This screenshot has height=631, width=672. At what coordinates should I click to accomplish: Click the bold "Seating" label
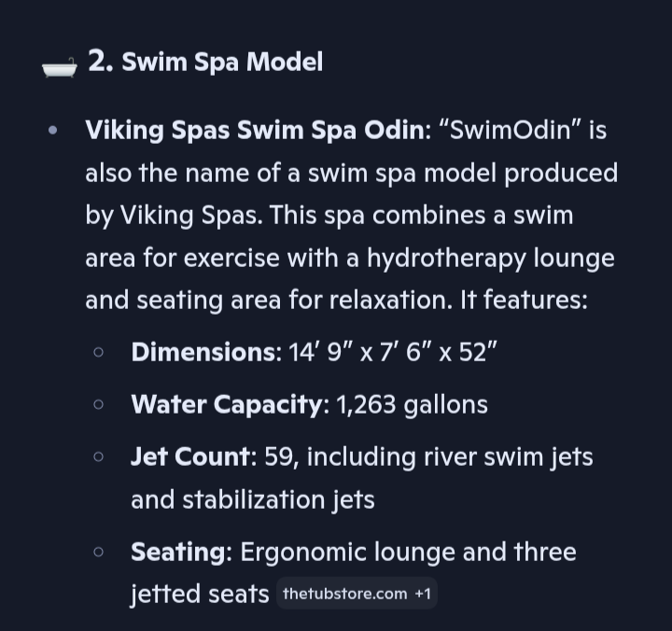click(x=179, y=552)
